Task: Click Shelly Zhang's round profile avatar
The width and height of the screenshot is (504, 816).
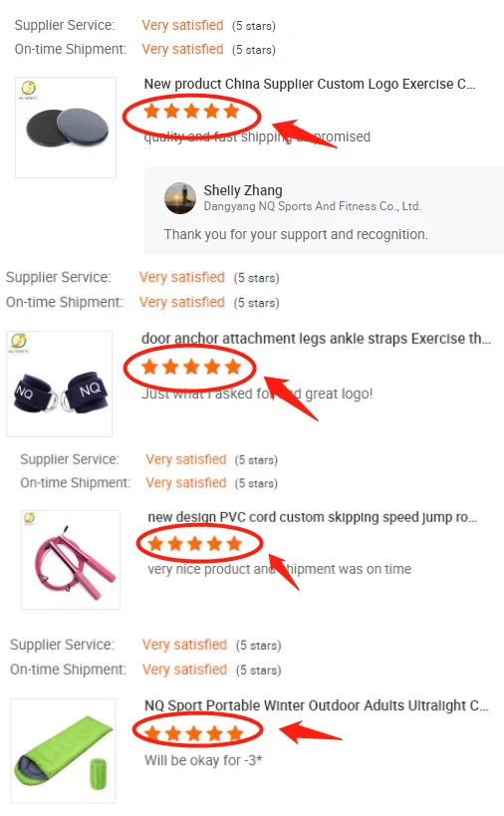Action: pos(180,198)
